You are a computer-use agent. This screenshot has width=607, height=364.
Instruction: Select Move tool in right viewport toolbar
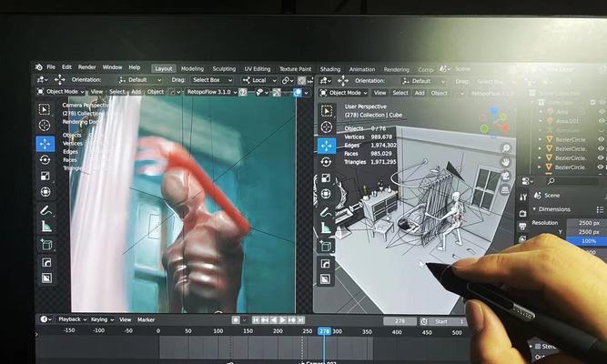click(327, 146)
